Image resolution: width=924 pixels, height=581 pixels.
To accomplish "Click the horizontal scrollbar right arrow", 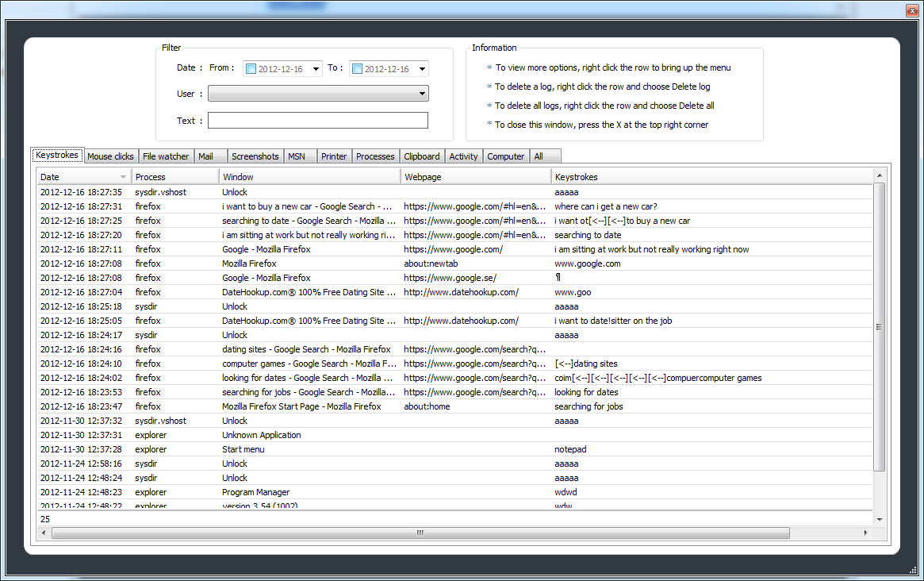I will point(865,533).
